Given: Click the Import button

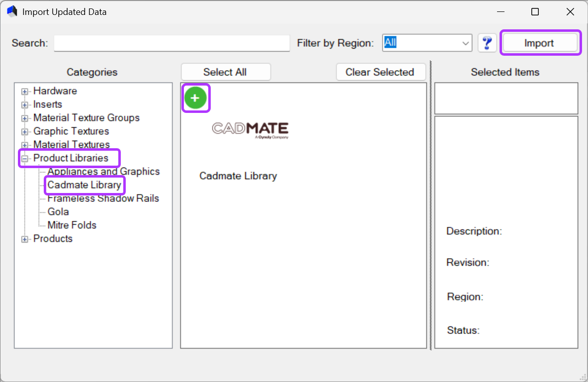Looking at the screenshot, I should coord(540,43).
